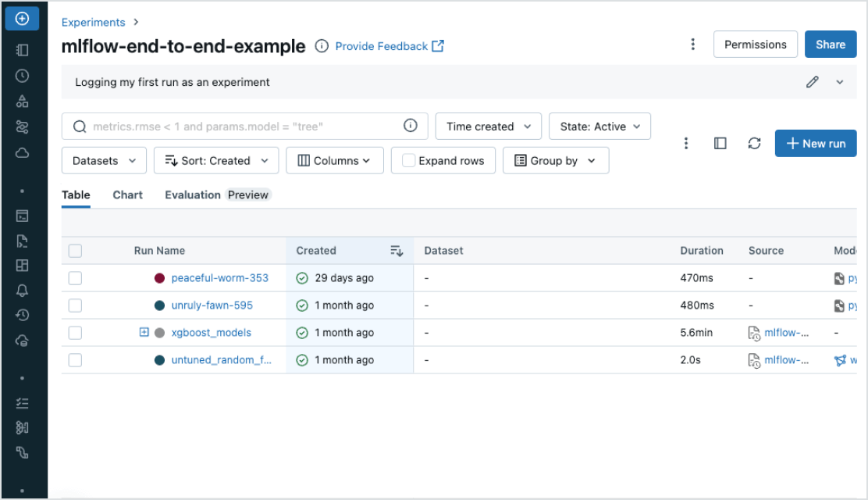Switch to the Evaluation tab
Viewport: 868px width, 500px height.
193,195
